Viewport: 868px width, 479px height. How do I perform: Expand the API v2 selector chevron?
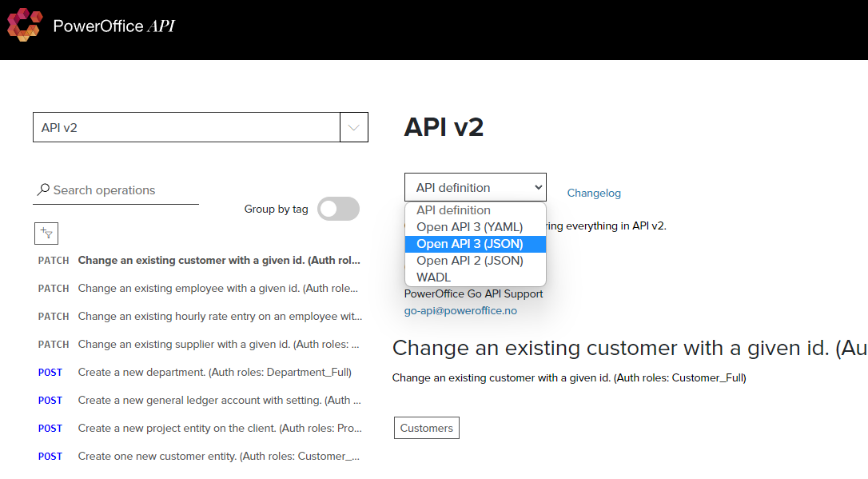(x=354, y=127)
